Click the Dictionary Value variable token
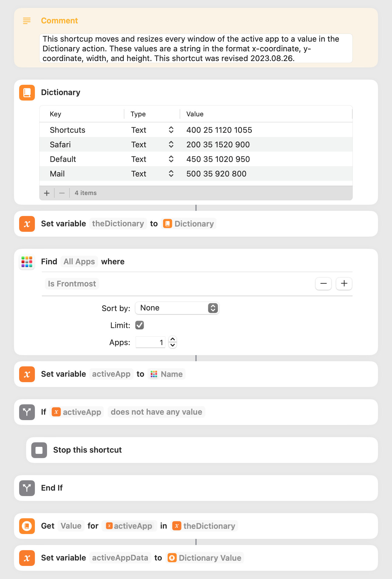The width and height of the screenshot is (392, 579). tap(205, 558)
